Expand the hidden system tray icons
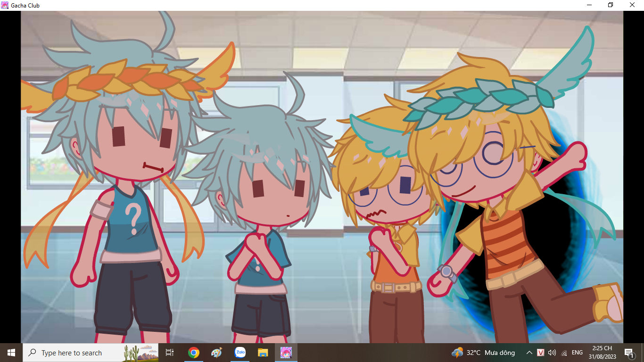 tap(529, 353)
